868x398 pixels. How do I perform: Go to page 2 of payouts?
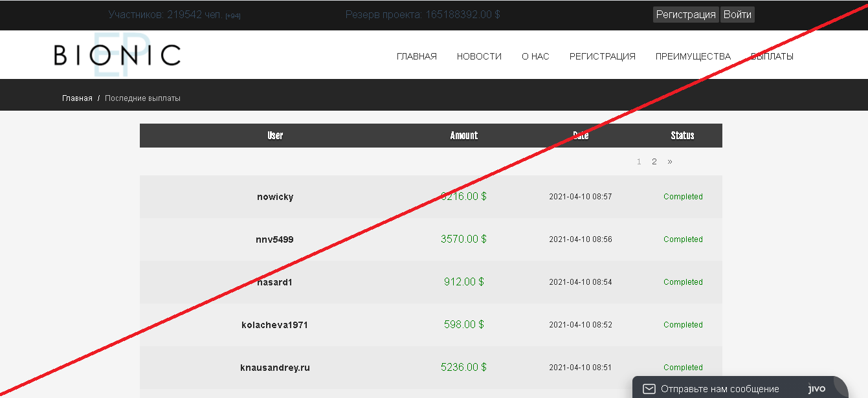pos(654,162)
